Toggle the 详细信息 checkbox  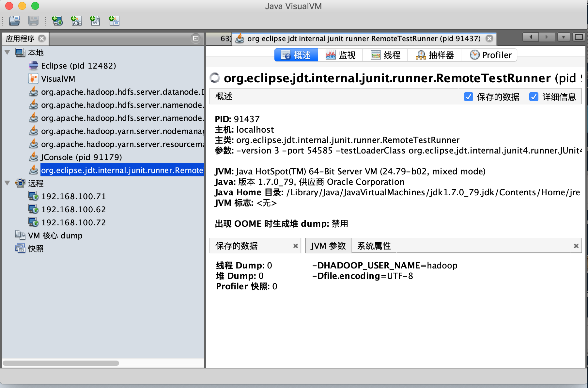(x=534, y=97)
